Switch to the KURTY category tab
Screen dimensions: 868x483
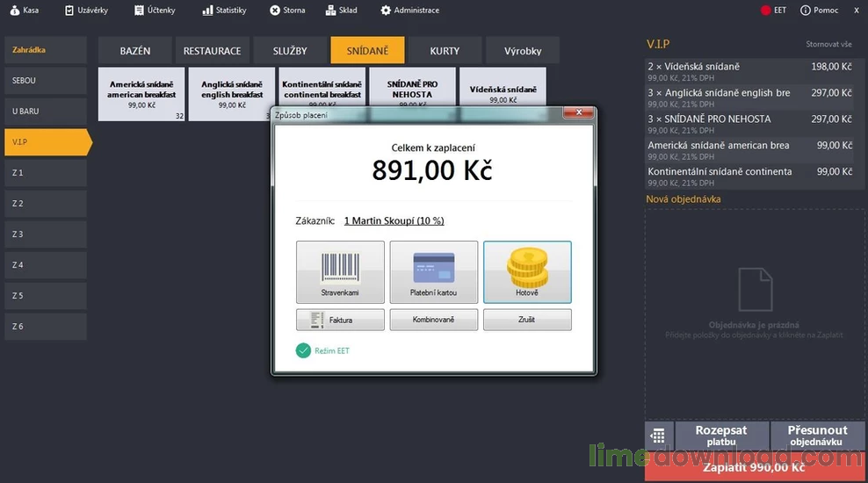point(445,50)
